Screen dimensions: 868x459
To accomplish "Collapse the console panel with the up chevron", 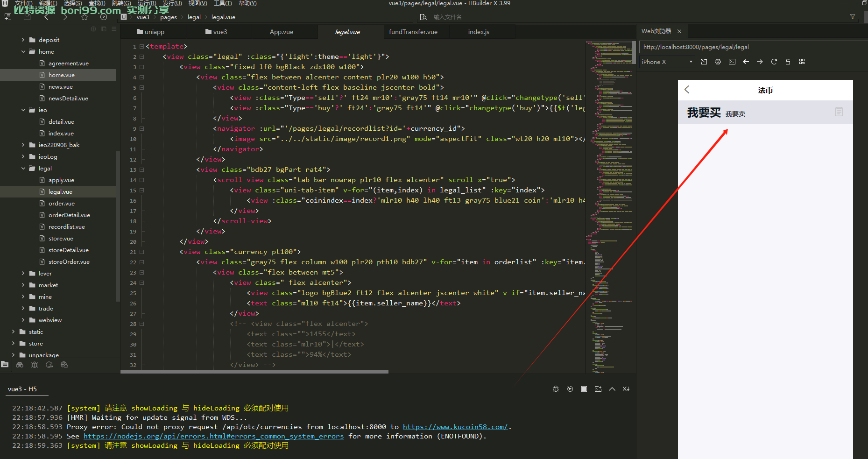I will pos(612,389).
